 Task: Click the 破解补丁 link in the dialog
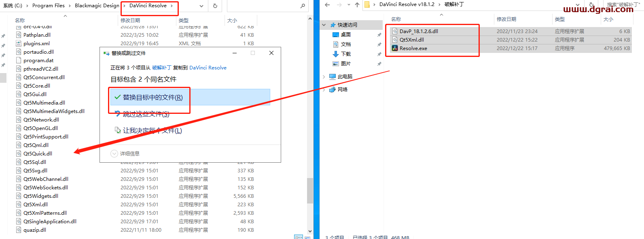click(162, 67)
